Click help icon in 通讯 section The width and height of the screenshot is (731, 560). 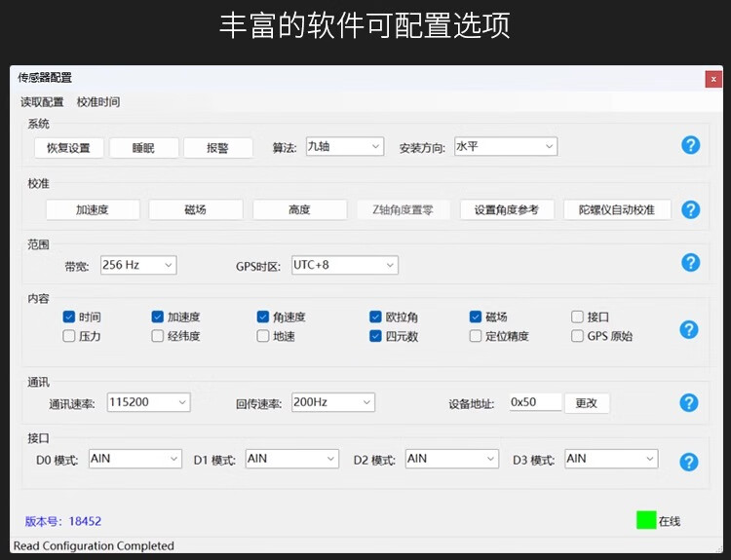(689, 402)
